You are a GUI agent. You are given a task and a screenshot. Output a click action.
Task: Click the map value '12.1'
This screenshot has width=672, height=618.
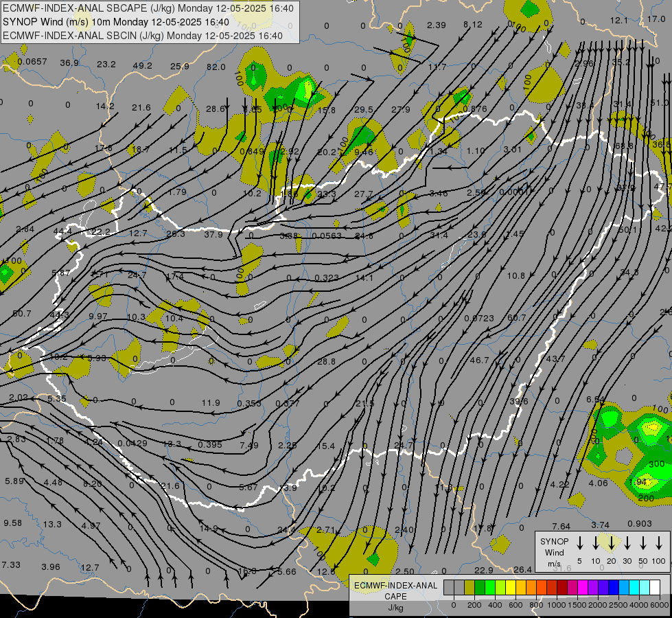tap(619, 20)
